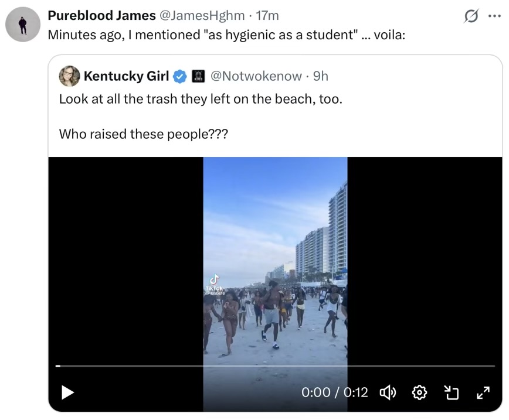Open Kentucky Girl's profile picture
This screenshot has width=509, height=420.
pos(69,76)
